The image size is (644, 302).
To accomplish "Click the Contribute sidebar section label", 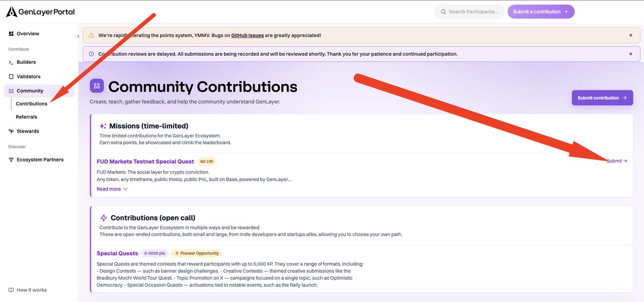I will [19, 49].
